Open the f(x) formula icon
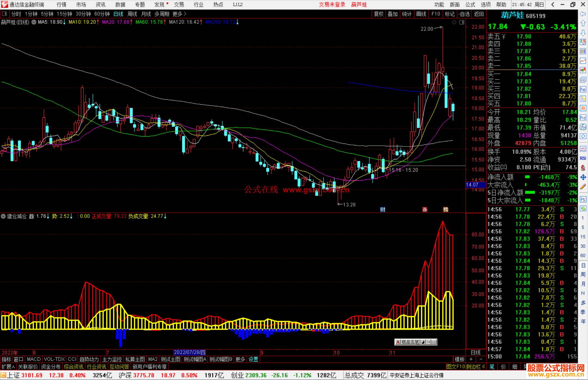This screenshot has width=588, height=380. (583, 127)
